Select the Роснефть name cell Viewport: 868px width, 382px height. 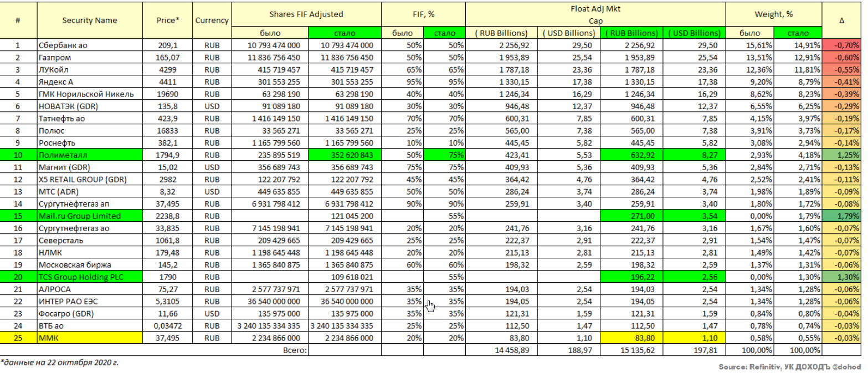[89, 142]
